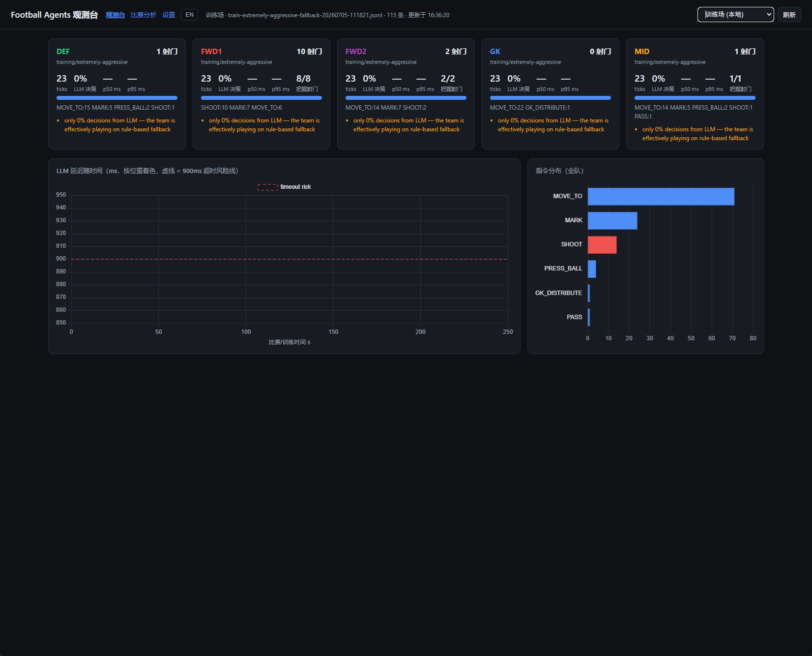This screenshot has width=812, height=656.
Task: Switch to 比赛分析 tab
Action: (x=144, y=15)
